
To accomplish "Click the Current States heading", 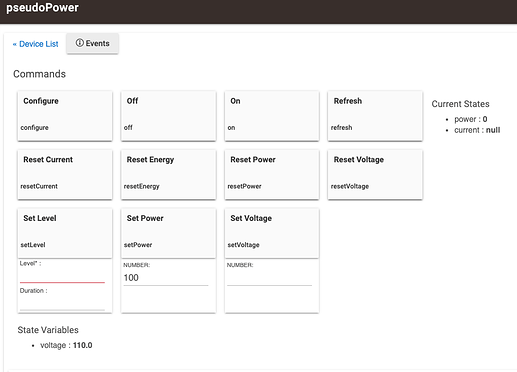I will click(x=460, y=104).
